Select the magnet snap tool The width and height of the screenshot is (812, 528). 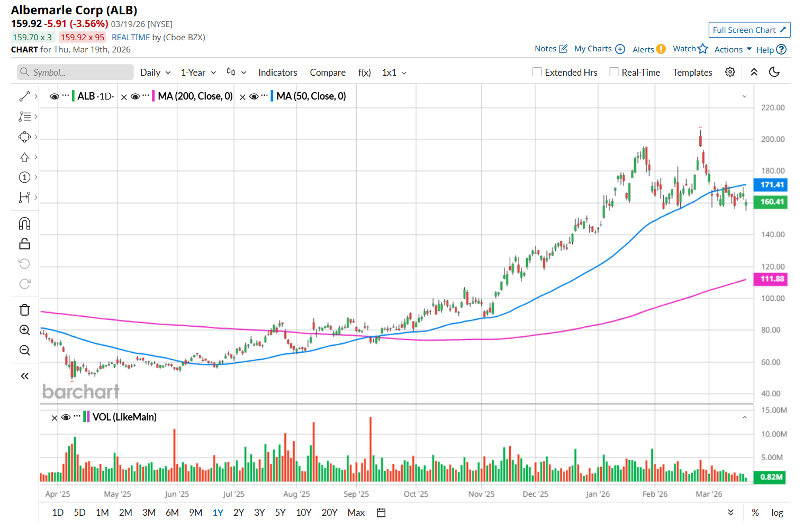click(24, 223)
